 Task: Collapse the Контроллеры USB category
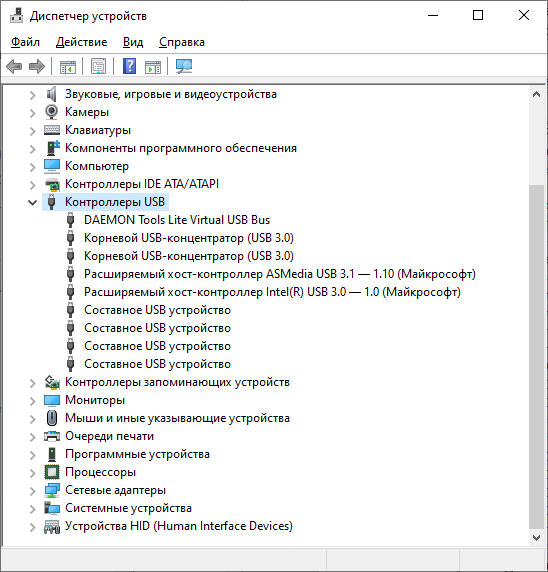(32, 202)
